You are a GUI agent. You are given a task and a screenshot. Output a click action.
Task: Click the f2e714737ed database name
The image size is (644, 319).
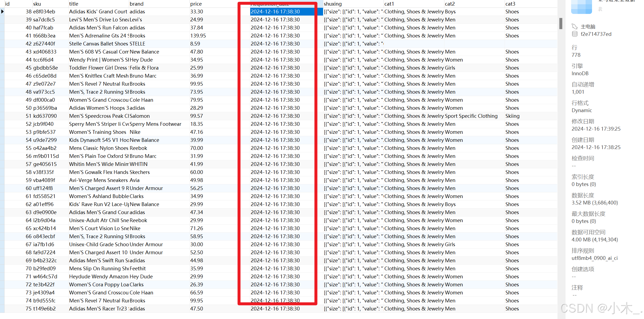[596, 34]
